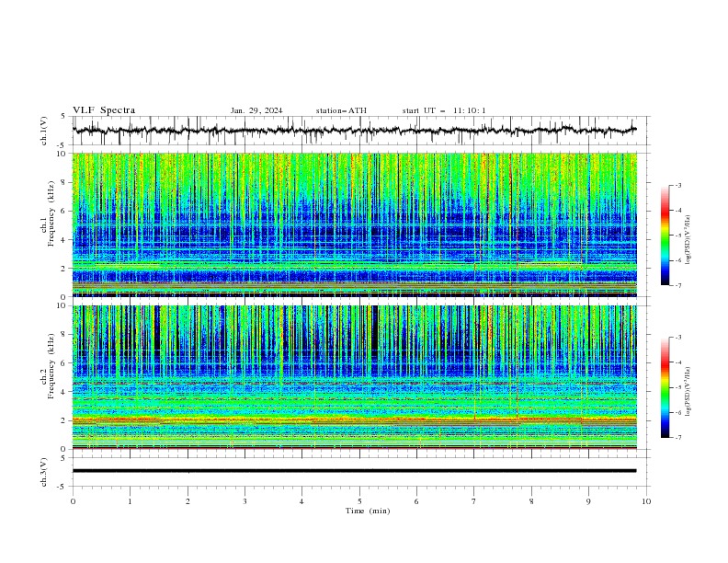Viewport: 728px width, 563px height.
Task: Click time axis tick label "9"
Action: point(588,501)
